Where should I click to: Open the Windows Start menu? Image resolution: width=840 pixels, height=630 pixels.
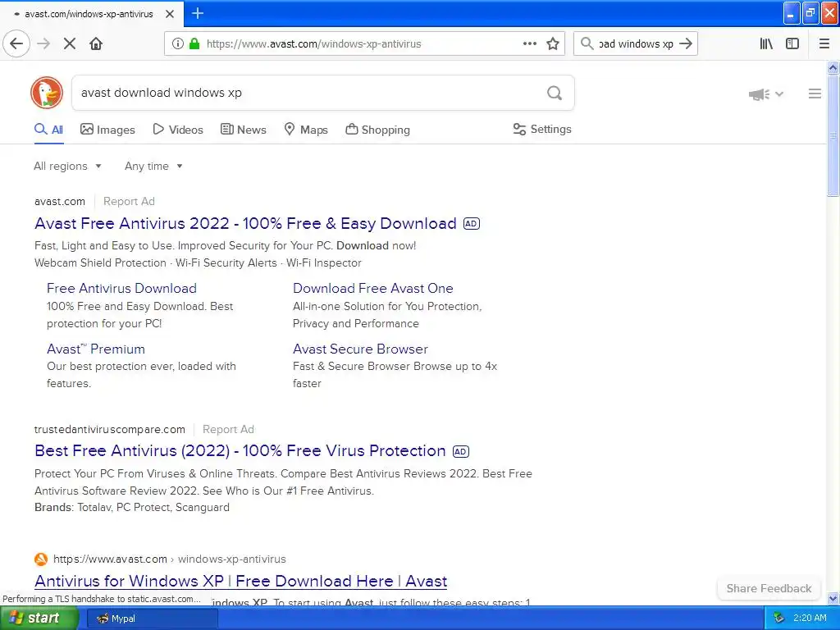(39, 619)
